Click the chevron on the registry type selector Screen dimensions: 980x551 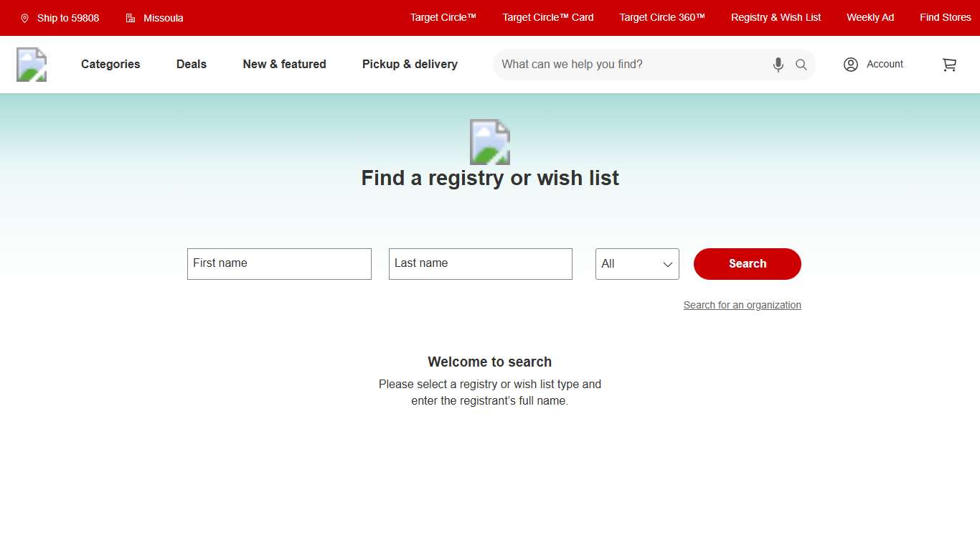[x=667, y=264]
